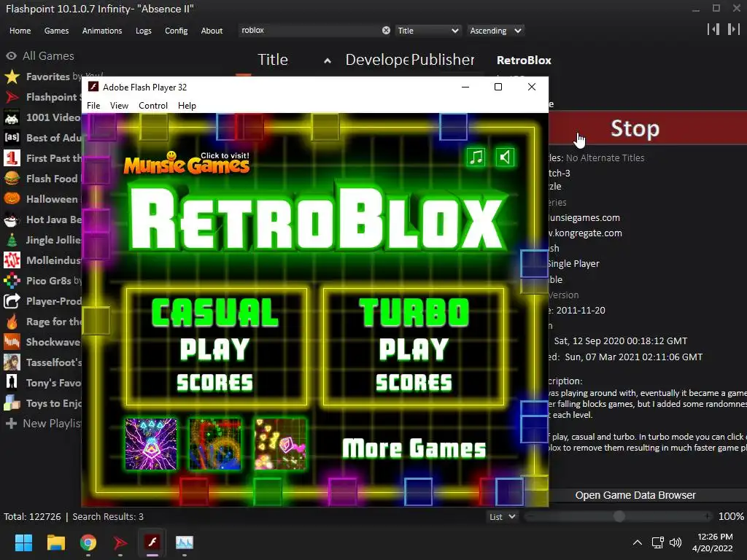Open the File menu in Flash Player
This screenshot has height=560, width=747.
click(93, 106)
